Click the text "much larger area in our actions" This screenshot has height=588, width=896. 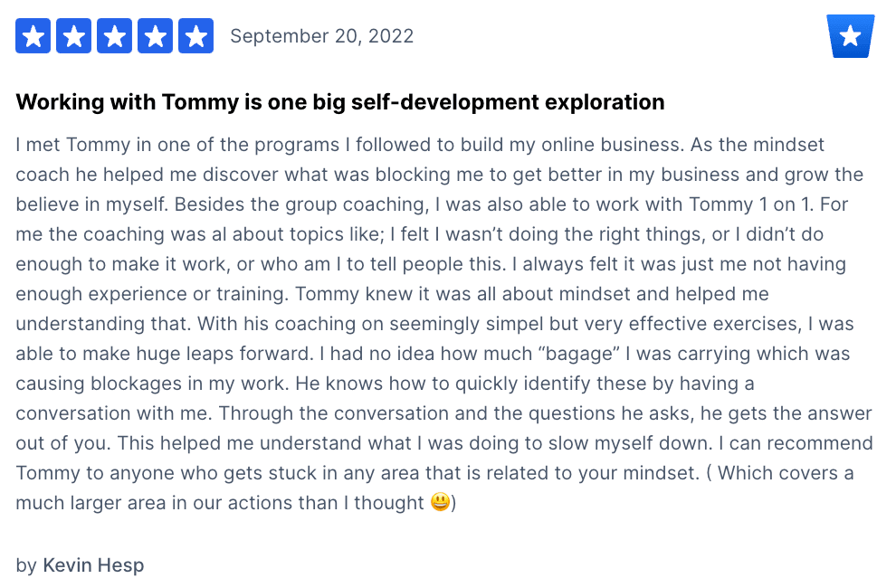tap(176, 503)
